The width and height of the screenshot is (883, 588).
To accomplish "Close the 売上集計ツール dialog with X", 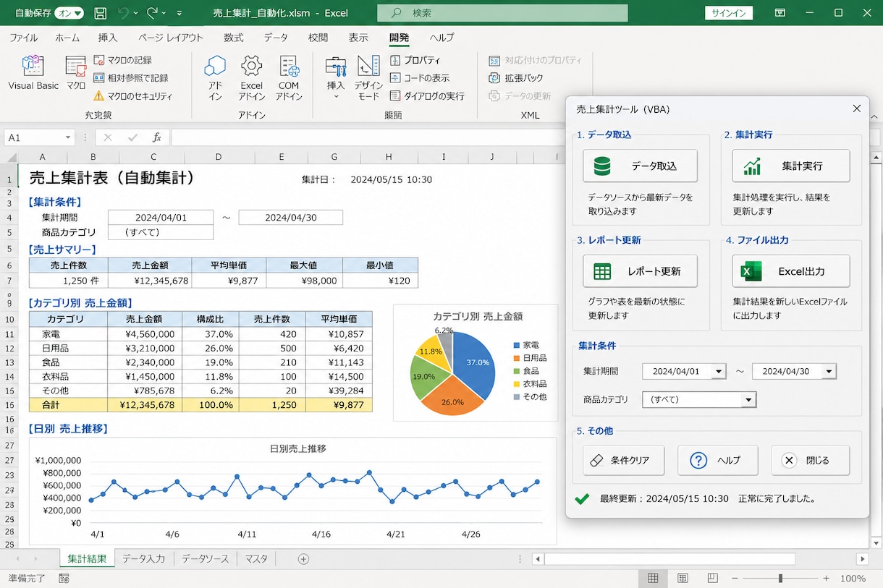I will [x=857, y=108].
